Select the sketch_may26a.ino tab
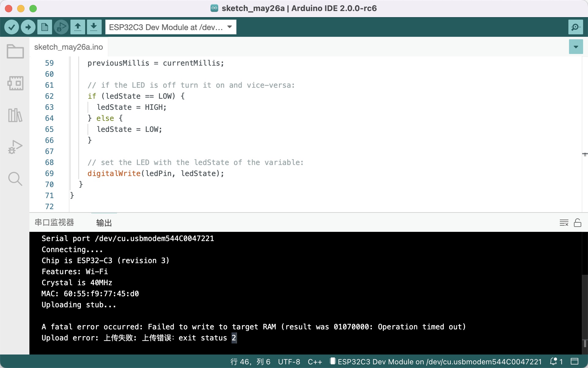This screenshot has width=588, height=368. click(x=69, y=47)
